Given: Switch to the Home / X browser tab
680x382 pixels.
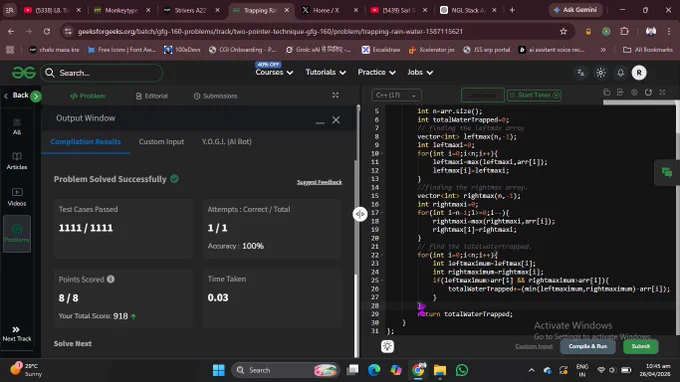Looking at the screenshot, I should coord(330,10).
